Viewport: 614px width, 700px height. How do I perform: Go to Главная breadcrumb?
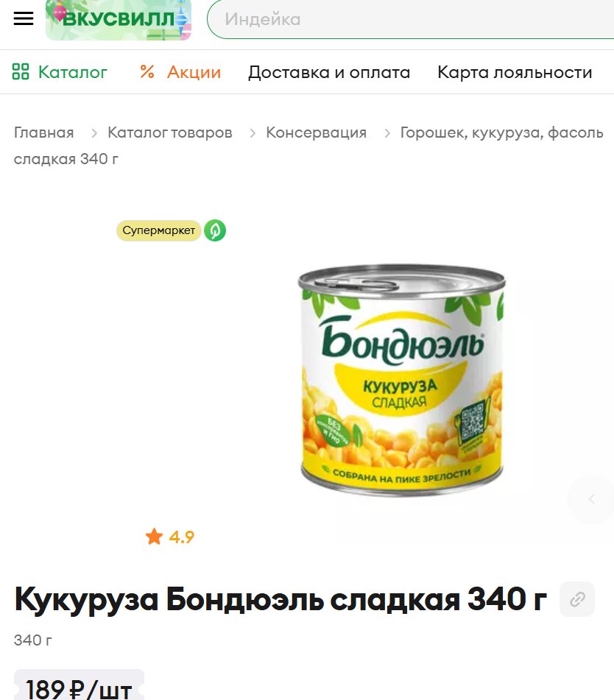(43, 132)
